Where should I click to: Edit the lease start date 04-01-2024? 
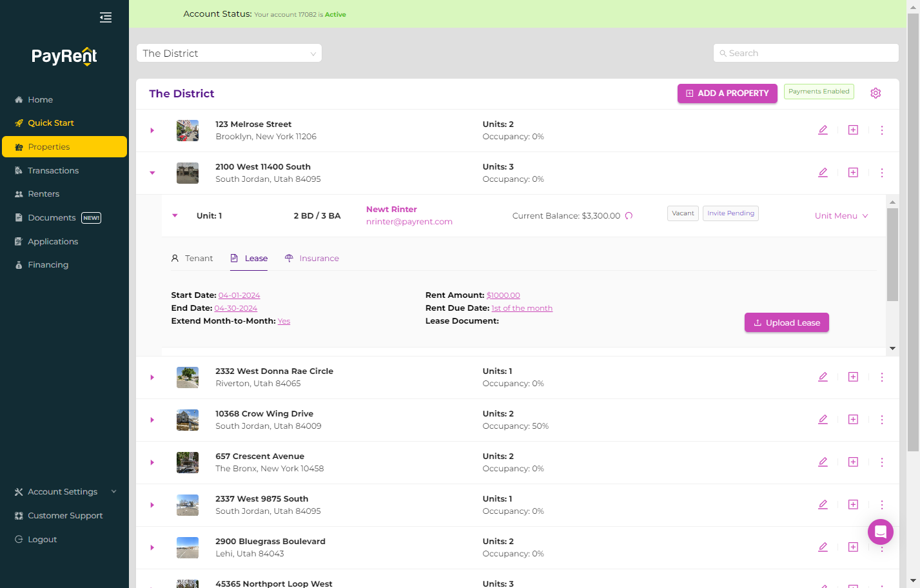[239, 295]
